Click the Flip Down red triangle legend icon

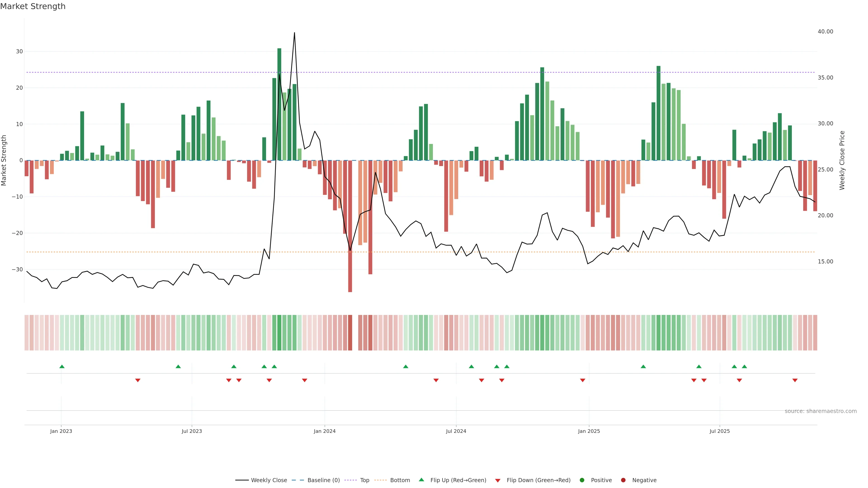498,481
